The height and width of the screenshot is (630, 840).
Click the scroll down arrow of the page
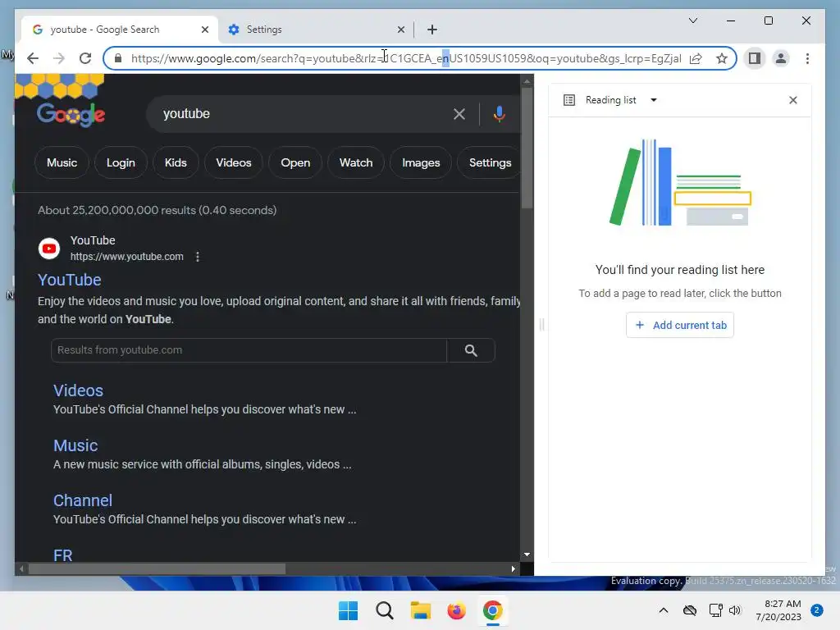pyautogui.click(x=527, y=555)
